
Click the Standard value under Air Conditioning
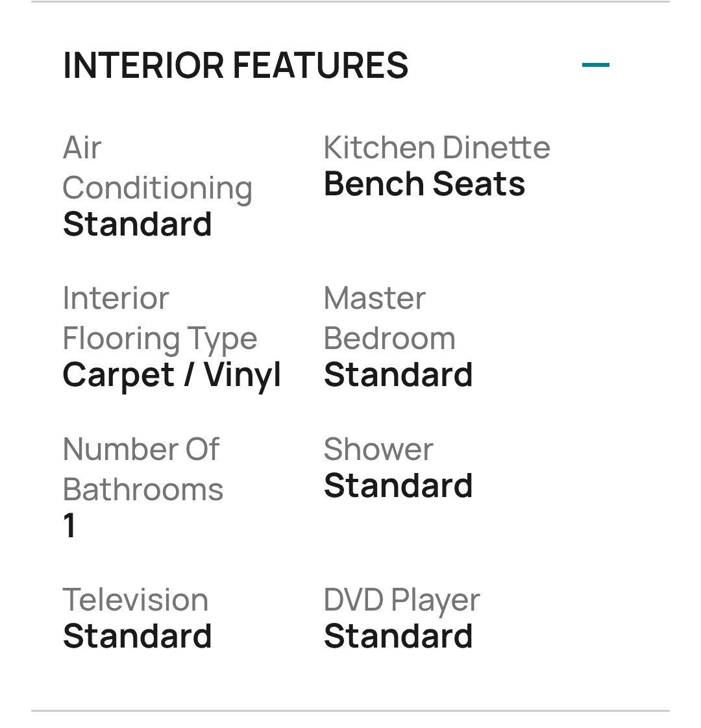137,224
